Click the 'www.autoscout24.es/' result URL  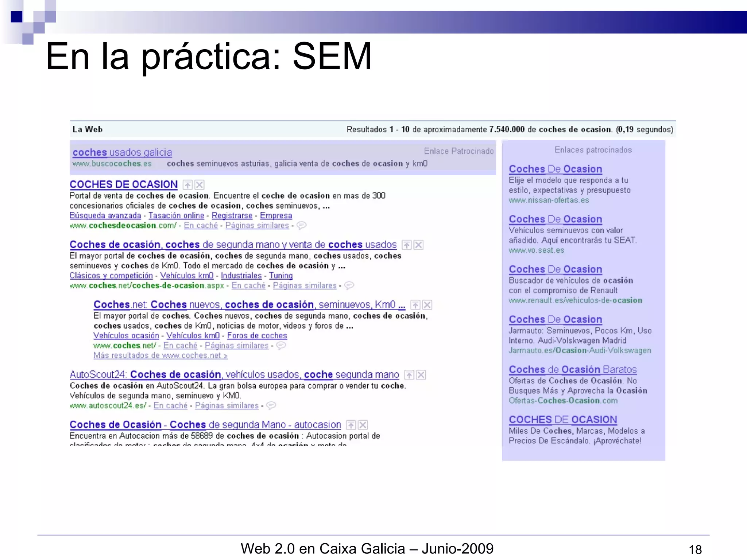[x=108, y=405]
